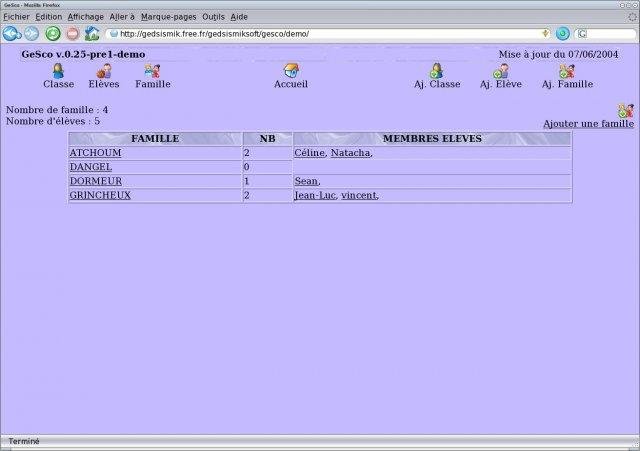Click the Aj. Elève icon
This screenshot has width=640, height=451.
click(501, 71)
